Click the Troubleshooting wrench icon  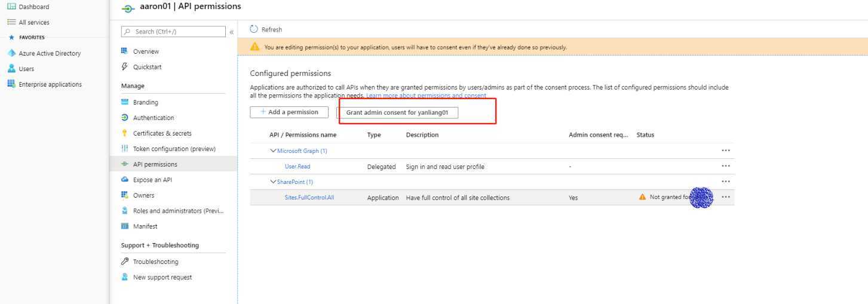pos(125,262)
